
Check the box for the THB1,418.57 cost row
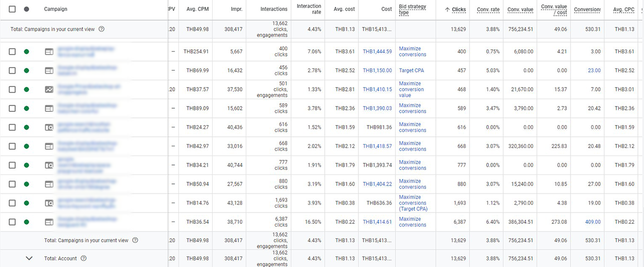click(x=12, y=146)
